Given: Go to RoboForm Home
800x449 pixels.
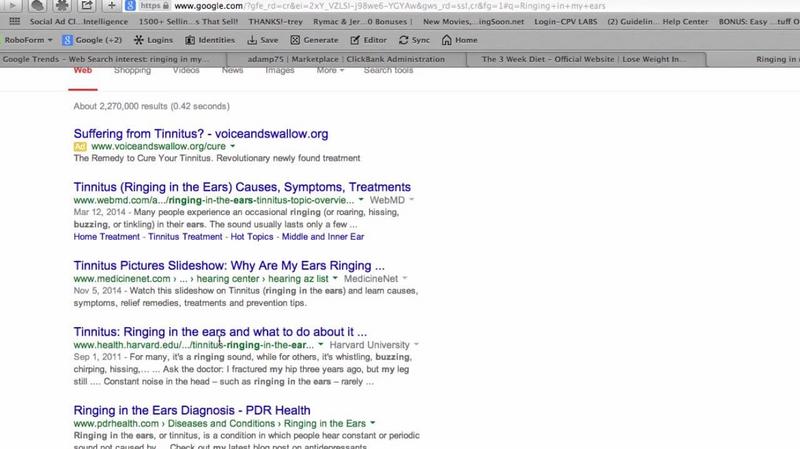Looking at the screenshot, I should point(460,40).
